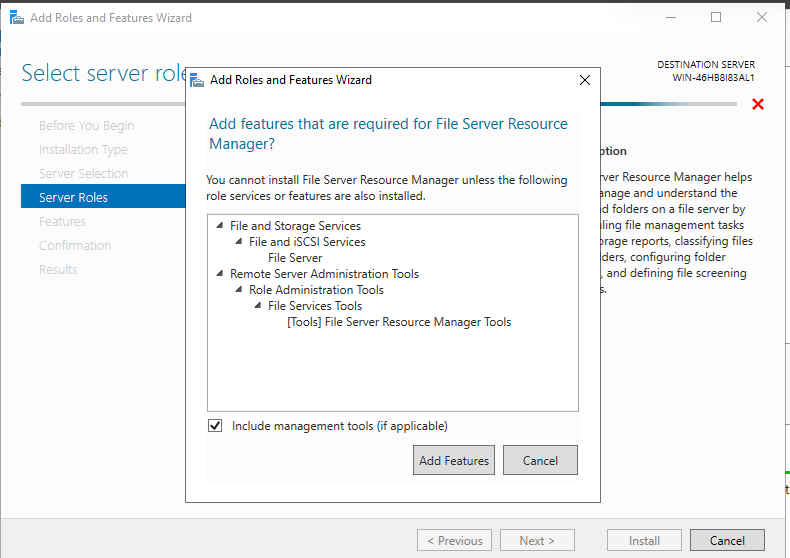Select the Server Roles step
The image size is (790, 558).
pyautogui.click(x=103, y=196)
